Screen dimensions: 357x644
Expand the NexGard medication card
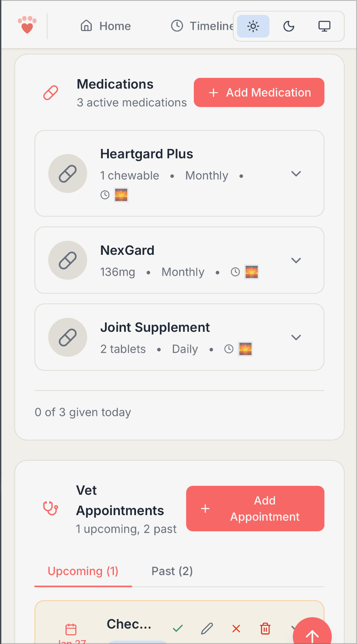[x=296, y=260]
